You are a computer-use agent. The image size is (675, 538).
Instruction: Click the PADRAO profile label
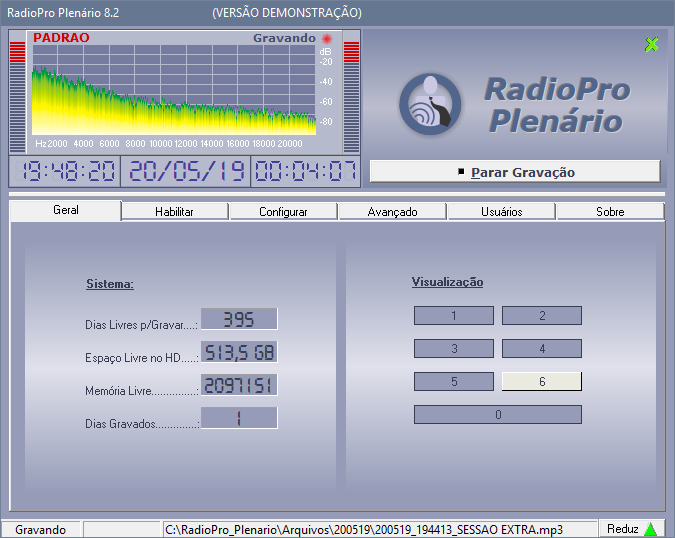click(x=61, y=38)
